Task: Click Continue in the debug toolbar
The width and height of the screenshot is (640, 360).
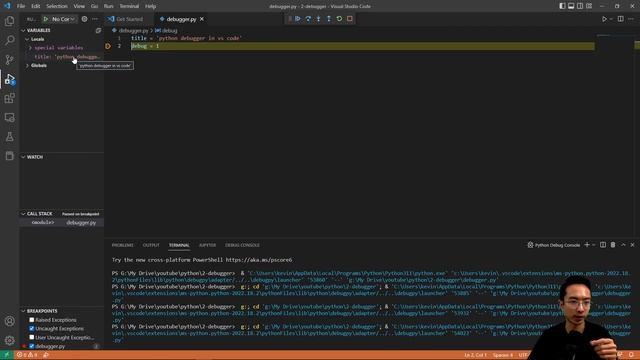Action: pyautogui.click(x=298, y=19)
